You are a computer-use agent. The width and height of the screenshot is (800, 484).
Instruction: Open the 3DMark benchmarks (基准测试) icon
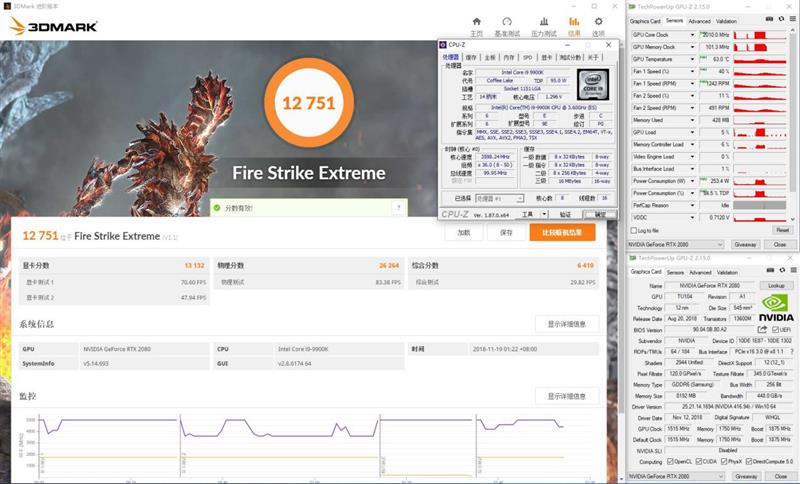tap(507, 21)
